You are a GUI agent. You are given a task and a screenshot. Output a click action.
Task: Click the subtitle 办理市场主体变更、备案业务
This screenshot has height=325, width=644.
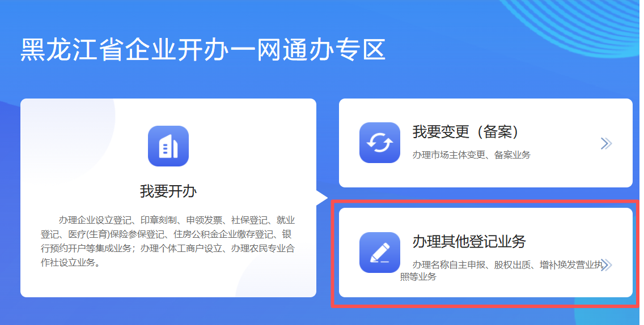point(472,155)
